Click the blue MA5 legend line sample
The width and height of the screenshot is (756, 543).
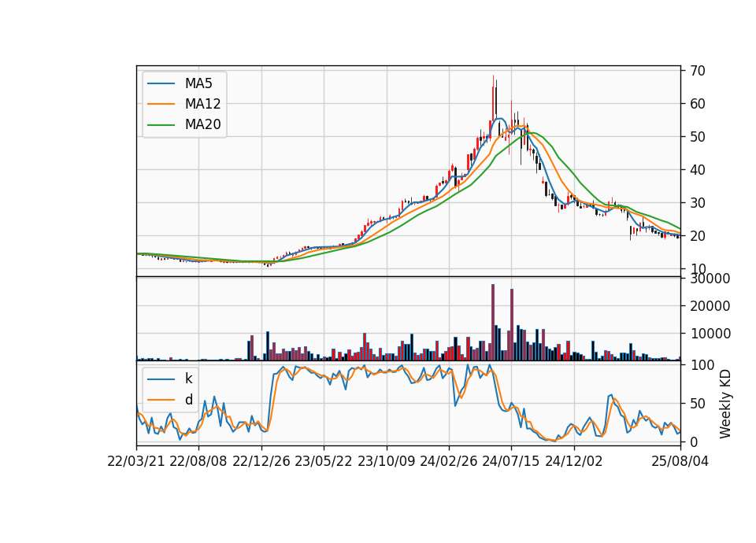(161, 83)
